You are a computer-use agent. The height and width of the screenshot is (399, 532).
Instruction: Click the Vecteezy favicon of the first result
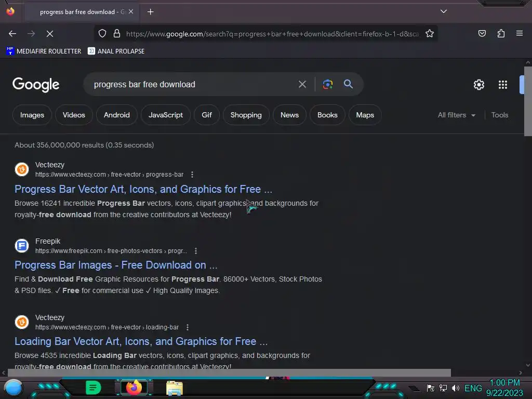pos(22,169)
